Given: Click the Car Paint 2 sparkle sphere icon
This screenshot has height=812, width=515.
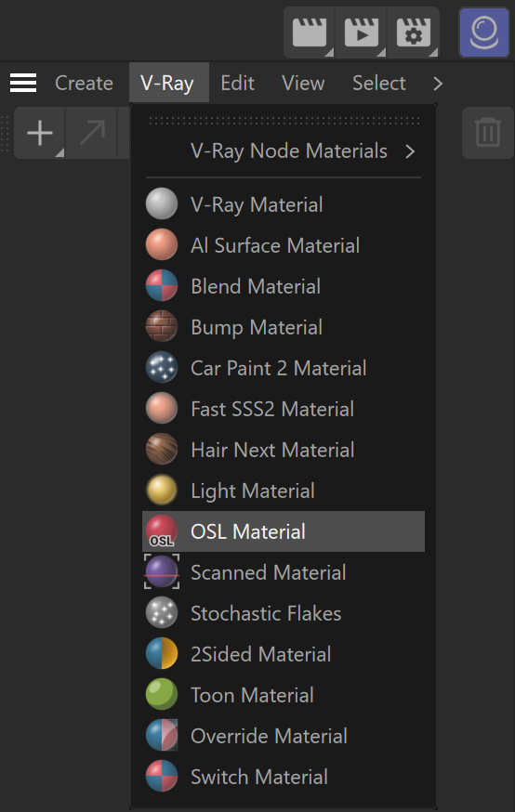Looking at the screenshot, I should tap(162, 368).
